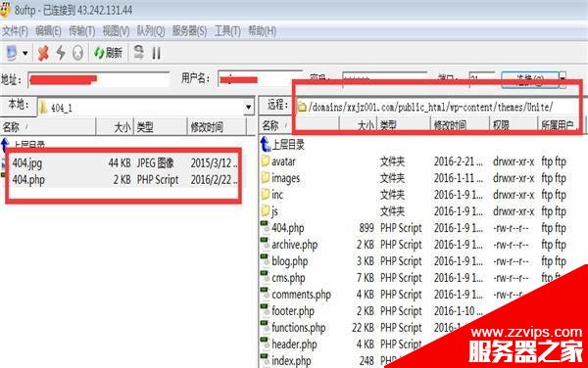
Task: Sort local files by 修改时间 column
Action: [217, 127]
